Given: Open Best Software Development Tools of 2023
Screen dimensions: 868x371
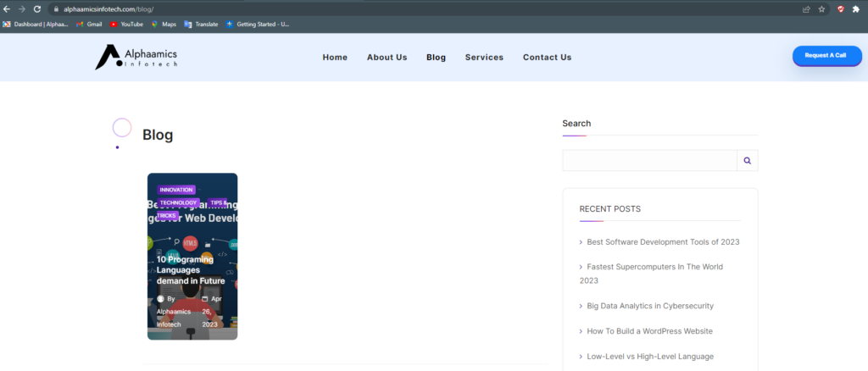Looking at the screenshot, I should coord(663,242).
